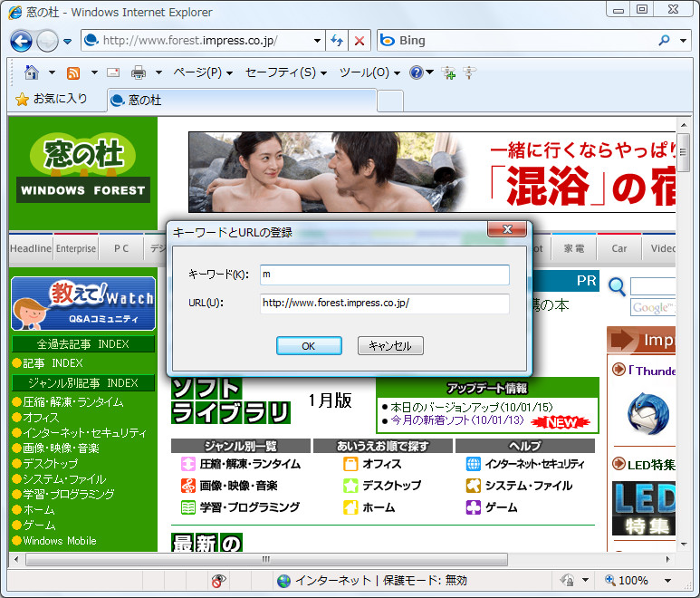Click the 画像・映像・音楽 genre icon
Screen dimensions: 700x598
pyautogui.click(x=188, y=486)
